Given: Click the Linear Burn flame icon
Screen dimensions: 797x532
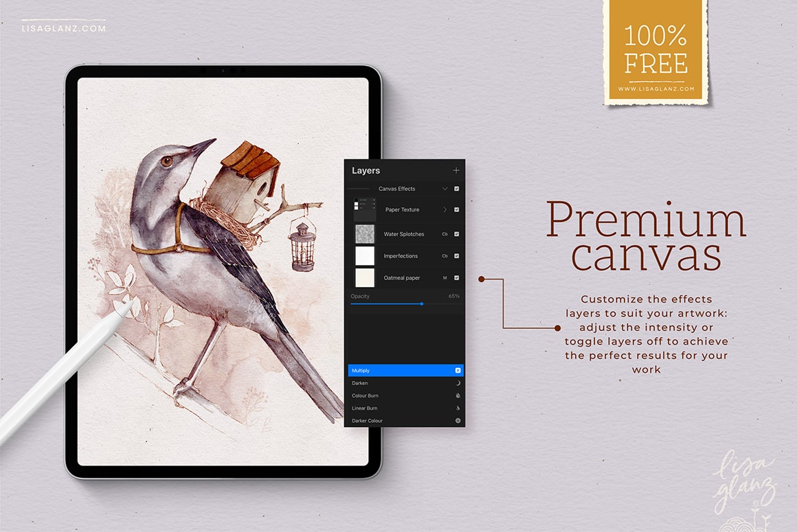Looking at the screenshot, I should tap(458, 408).
